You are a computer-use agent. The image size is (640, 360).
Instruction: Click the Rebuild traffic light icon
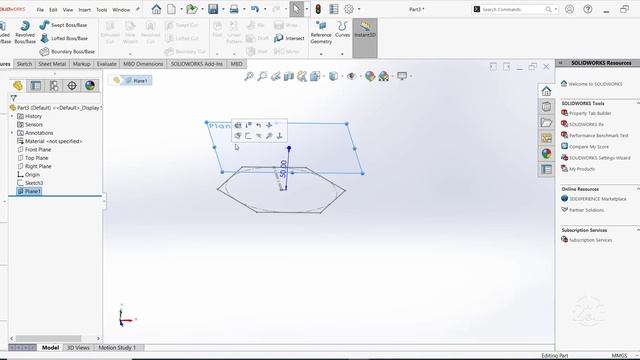[x=318, y=9]
